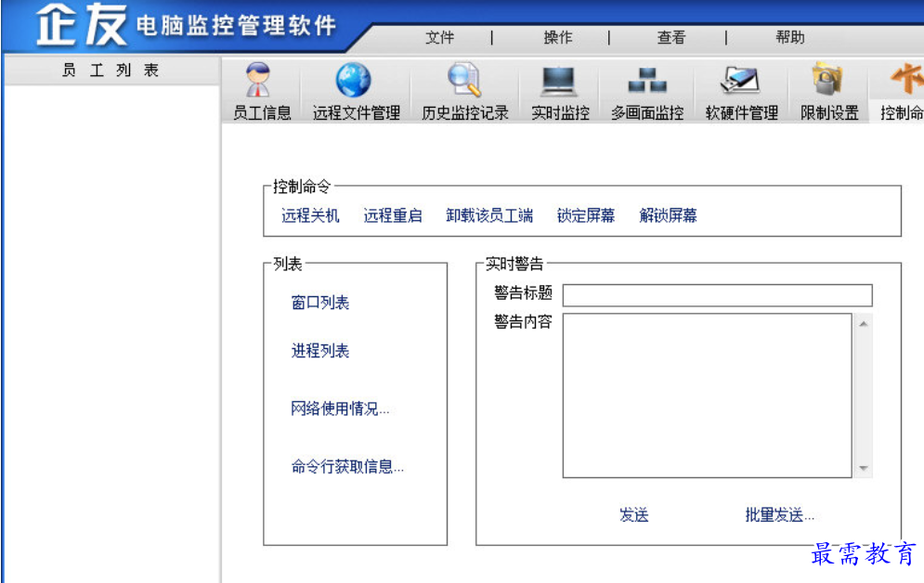Open 历史监控记录 magnifier icon
This screenshot has width=924, height=583.
pyautogui.click(x=464, y=82)
